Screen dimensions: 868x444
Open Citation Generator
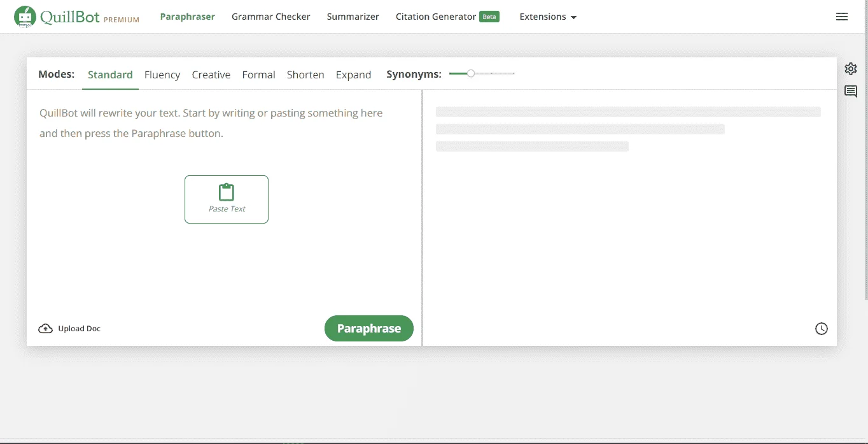pyautogui.click(x=436, y=17)
